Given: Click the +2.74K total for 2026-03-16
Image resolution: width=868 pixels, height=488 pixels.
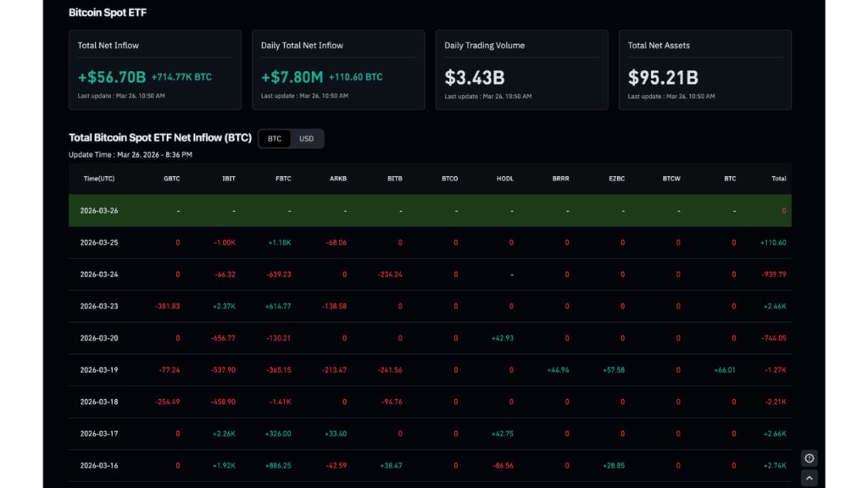Looking at the screenshot, I should tap(775, 465).
